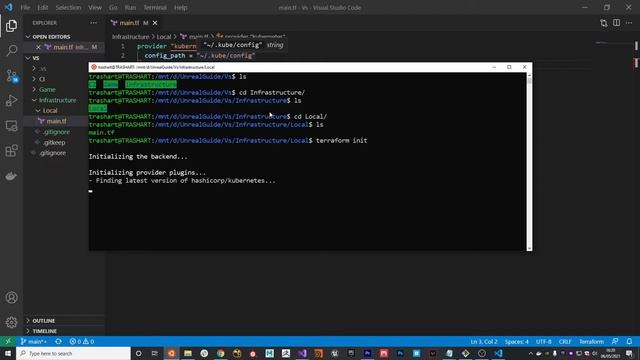Click the main branch indicator in status bar
Screen dimensions: 640x360
click(33, 342)
